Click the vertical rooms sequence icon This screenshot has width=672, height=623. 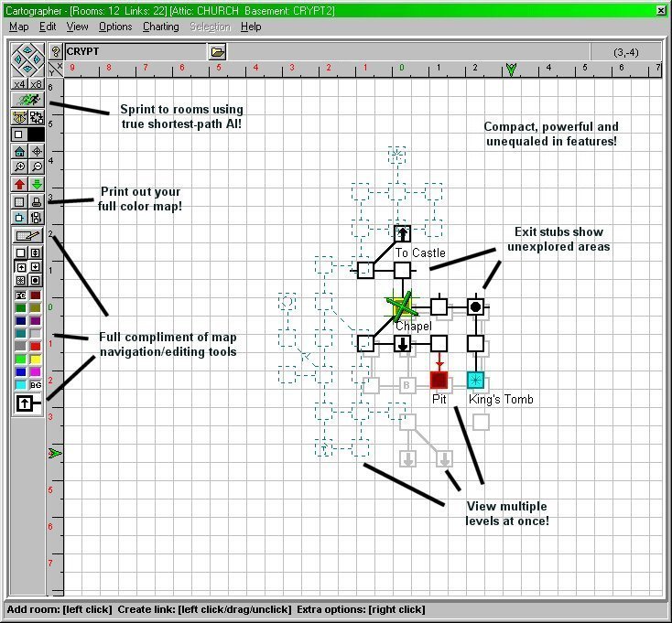[x=37, y=217]
